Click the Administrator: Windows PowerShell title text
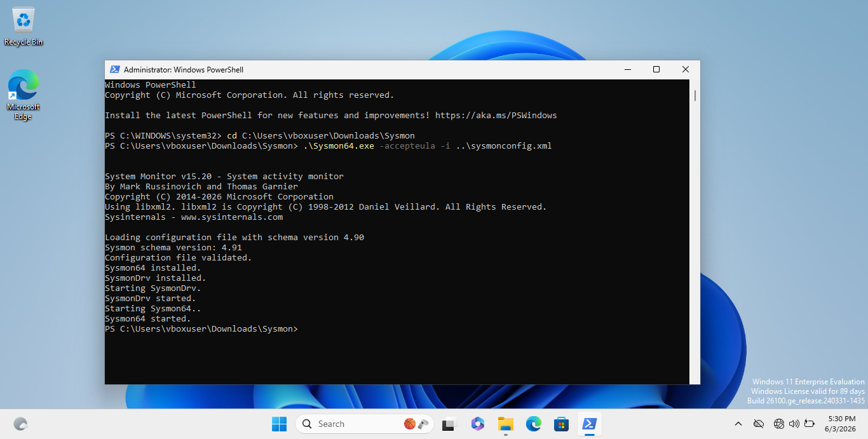 [x=184, y=70]
